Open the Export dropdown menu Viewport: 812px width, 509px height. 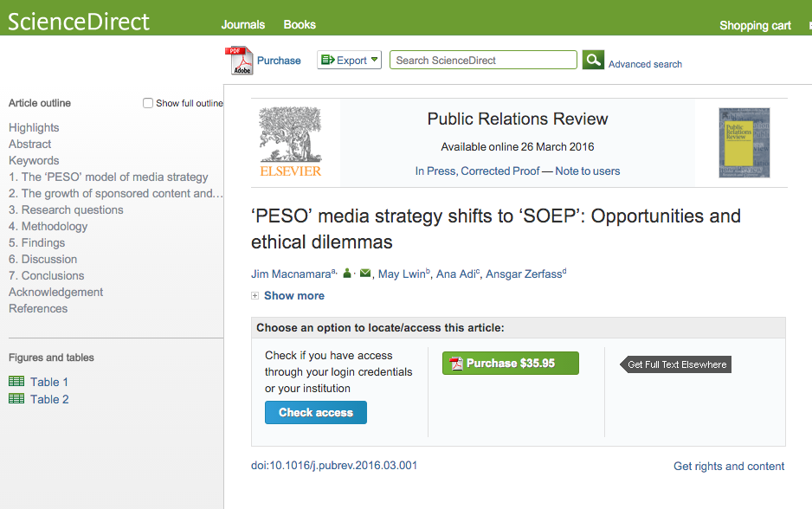(350, 60)
